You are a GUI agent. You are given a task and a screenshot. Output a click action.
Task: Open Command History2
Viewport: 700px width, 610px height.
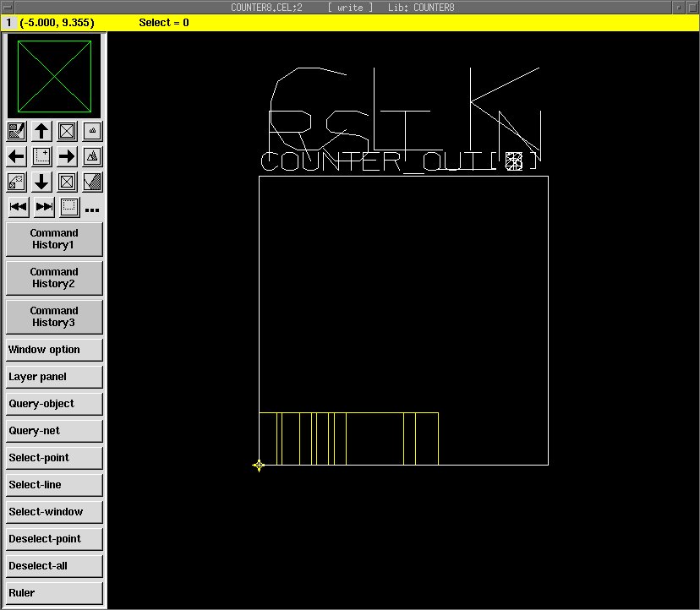(x=54, y=278)
